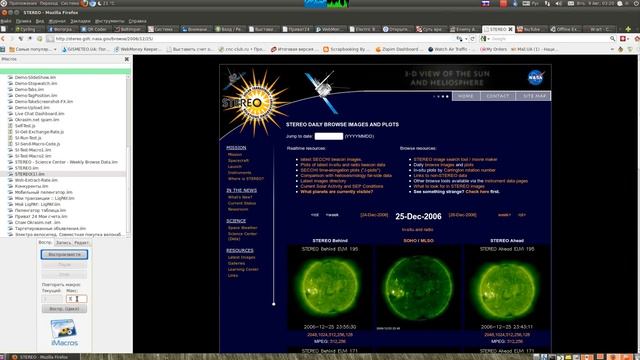
Task: Click the CONTACT nav button
Action: 498,96
